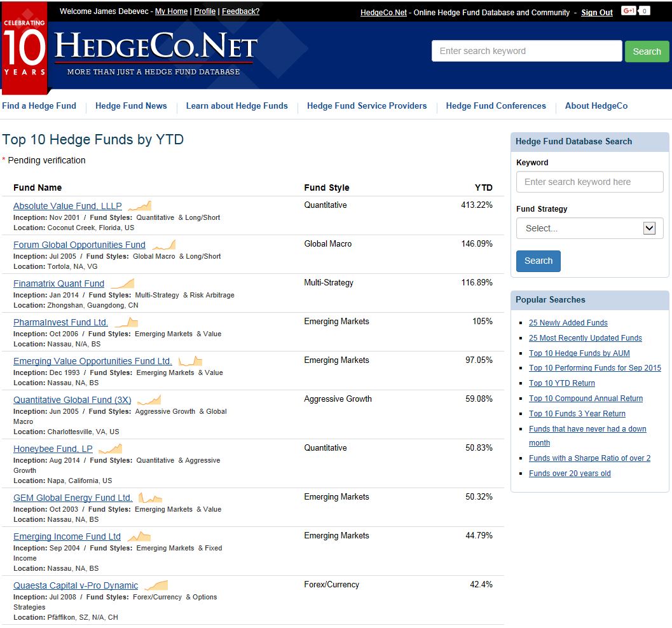Expand the Fund Strategy dropdown arrow
672x628 pixels.
(649, 228)
